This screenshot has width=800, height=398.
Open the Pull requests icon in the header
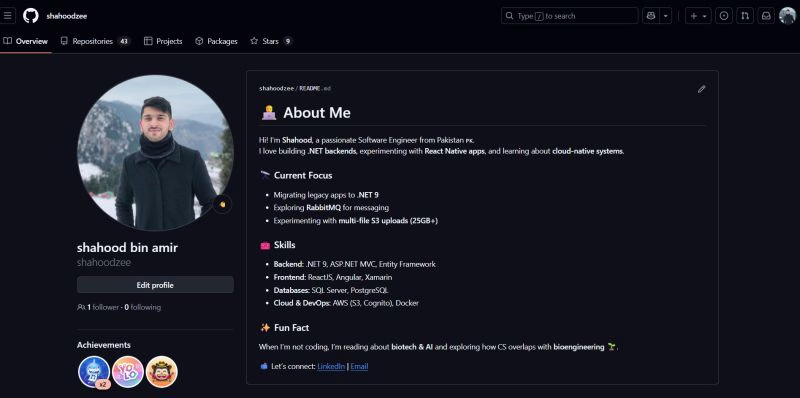(745, 16)
